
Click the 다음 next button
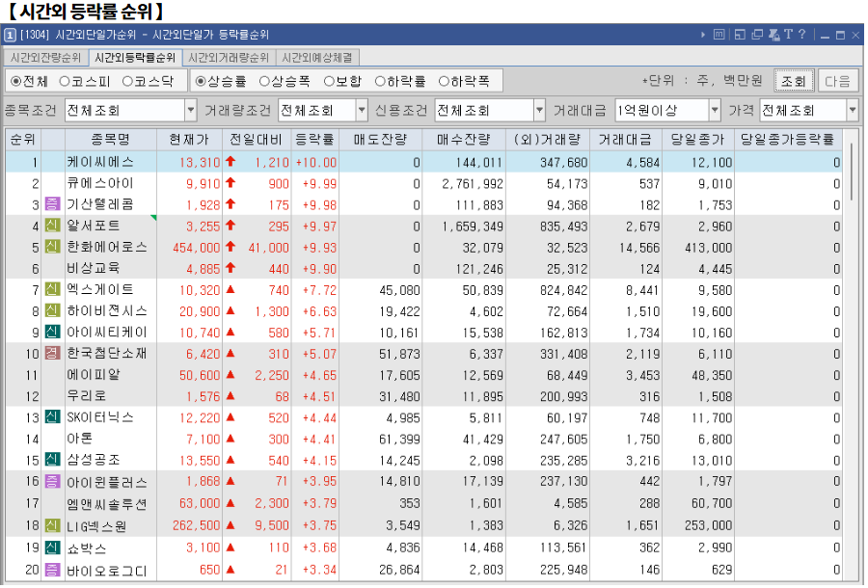tap(837, 80)
